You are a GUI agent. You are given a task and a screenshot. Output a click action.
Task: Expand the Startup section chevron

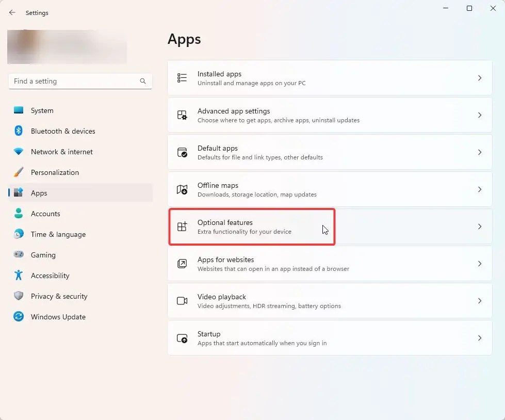pyautogui.click(x=480, y=338)
